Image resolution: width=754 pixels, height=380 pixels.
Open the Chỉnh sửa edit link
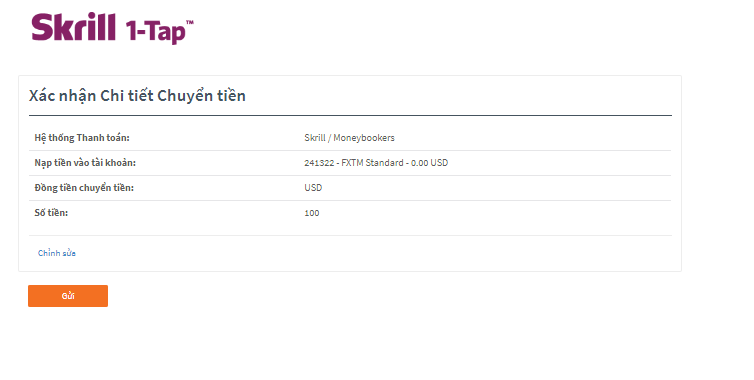pyautogui.click(x=57, y=253)
